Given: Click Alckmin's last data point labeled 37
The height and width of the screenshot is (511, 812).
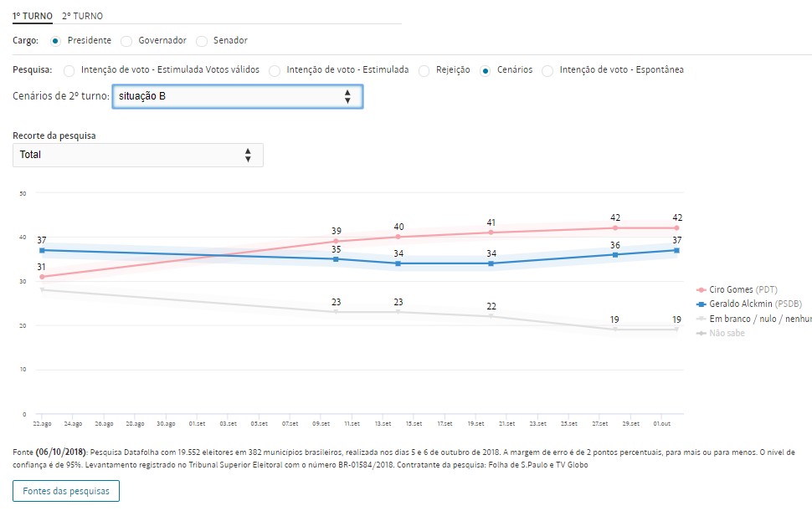Looking at the screenshot, I should click(676, 250).
